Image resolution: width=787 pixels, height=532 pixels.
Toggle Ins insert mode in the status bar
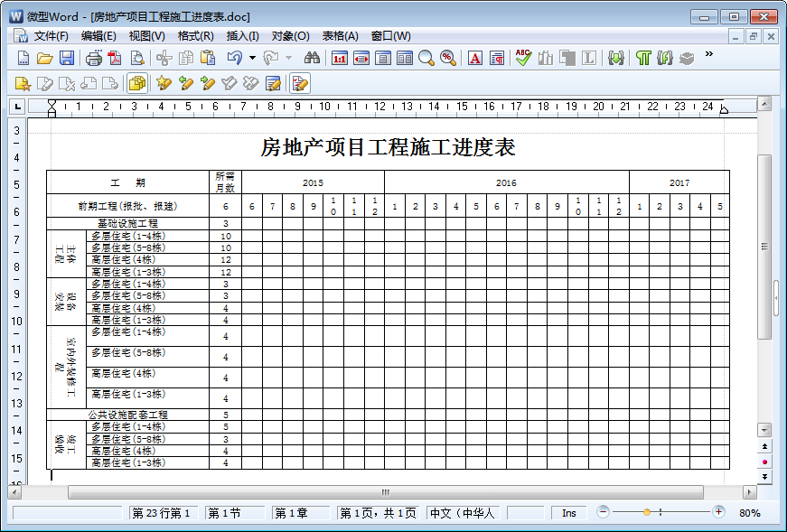click(568, 513)
